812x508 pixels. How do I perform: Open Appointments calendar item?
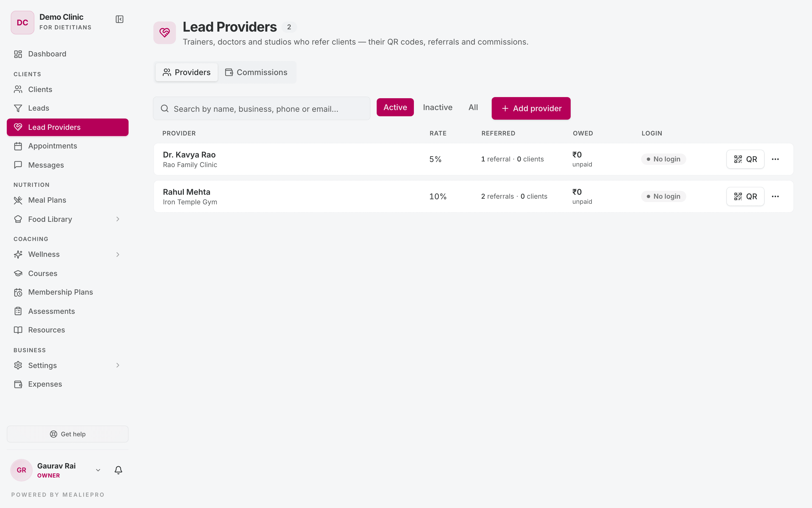67,146
